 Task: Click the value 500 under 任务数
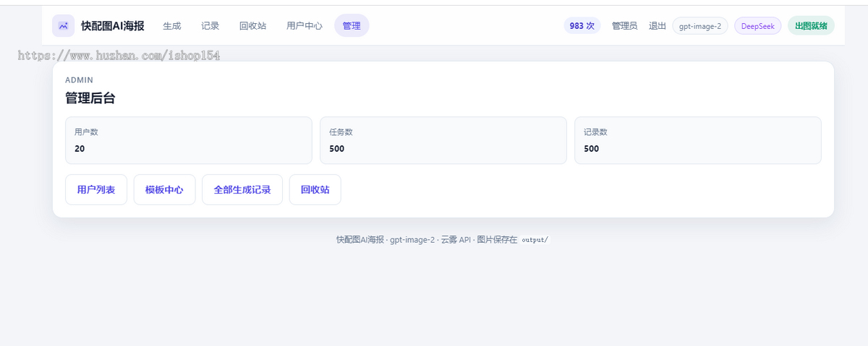point(337,149)
